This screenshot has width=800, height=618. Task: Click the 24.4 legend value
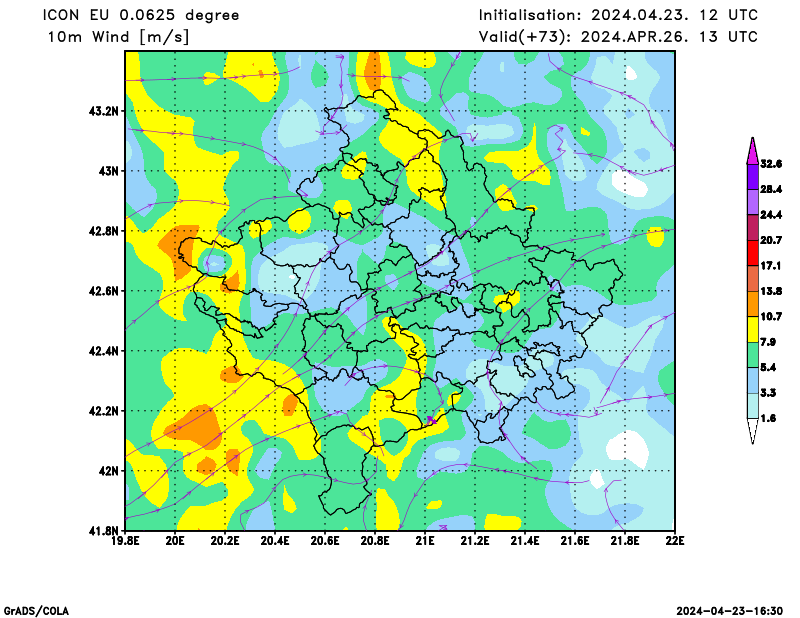pyautogui.click(x=771, y=215)
